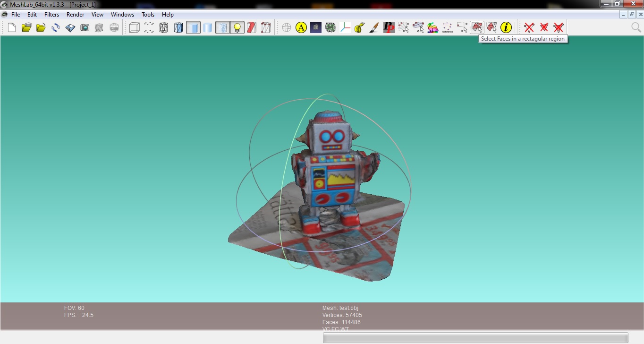This screenshot has width=644, height=344.
Task: Click the yellow Get Info icon
Action: point(506,28)
